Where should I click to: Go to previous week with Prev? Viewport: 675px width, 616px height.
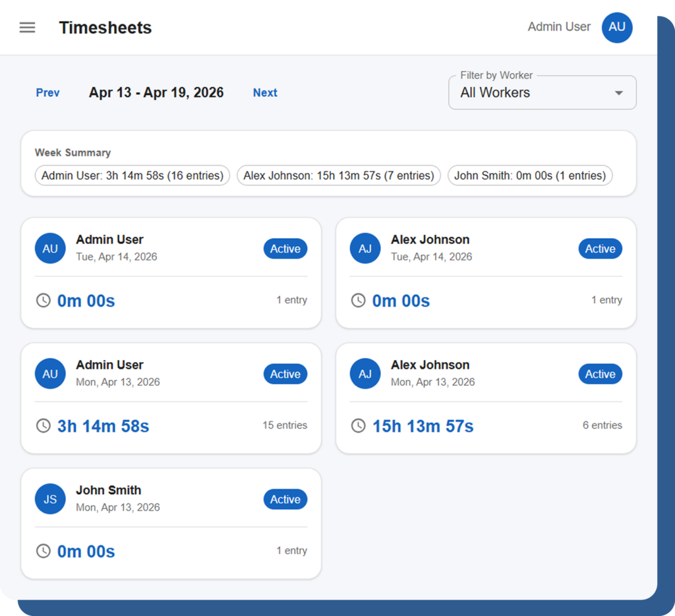47,93
